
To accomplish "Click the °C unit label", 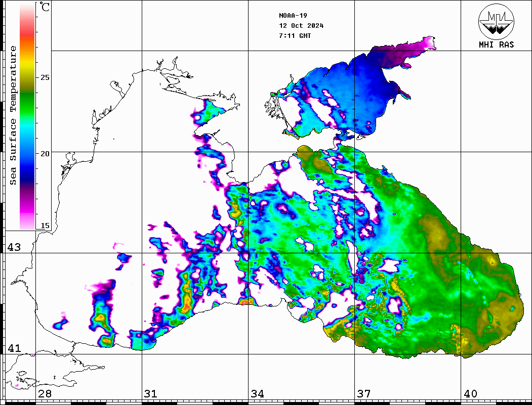I will tap(45, 7).
